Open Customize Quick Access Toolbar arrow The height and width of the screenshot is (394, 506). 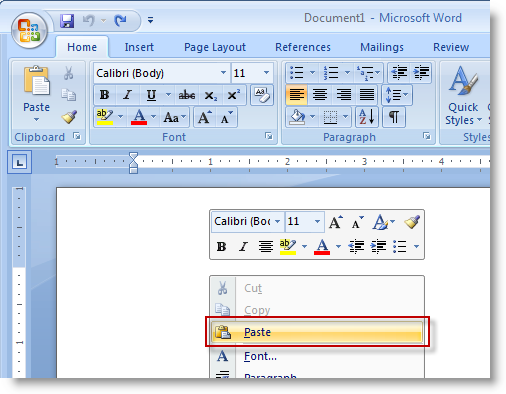pos(151,20)
